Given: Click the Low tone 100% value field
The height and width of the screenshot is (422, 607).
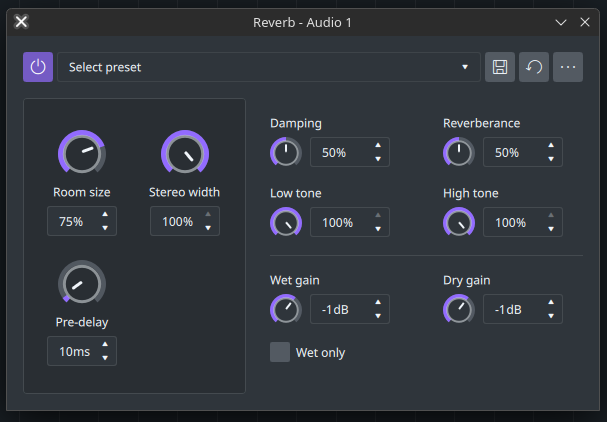Looking at the screenshot, I should point(350,222).
